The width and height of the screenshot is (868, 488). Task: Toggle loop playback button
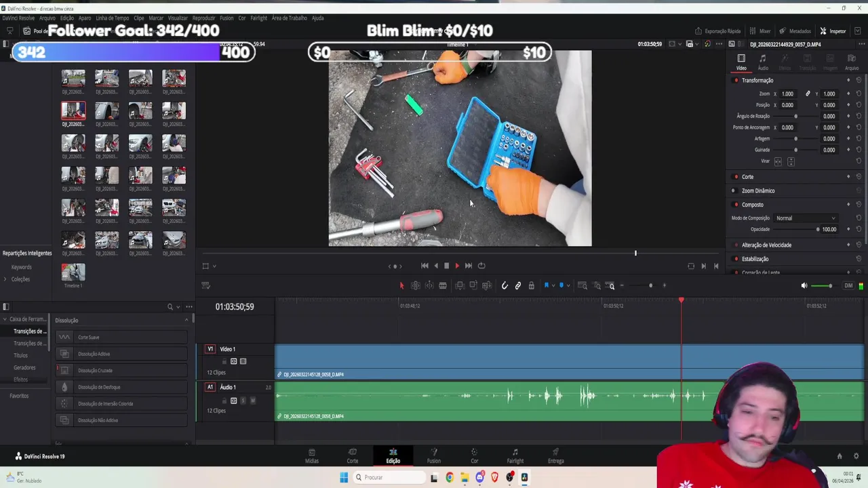[x=481, y=266]
